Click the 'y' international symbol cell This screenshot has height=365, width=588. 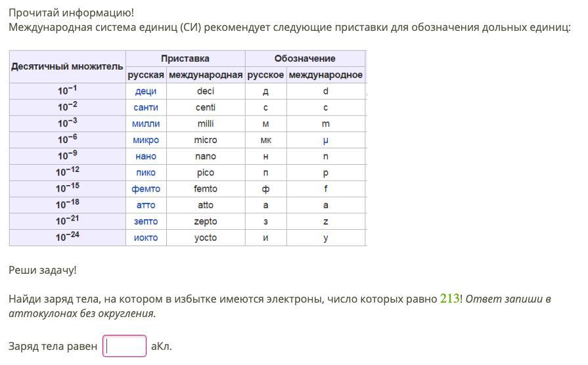[325, 238]
